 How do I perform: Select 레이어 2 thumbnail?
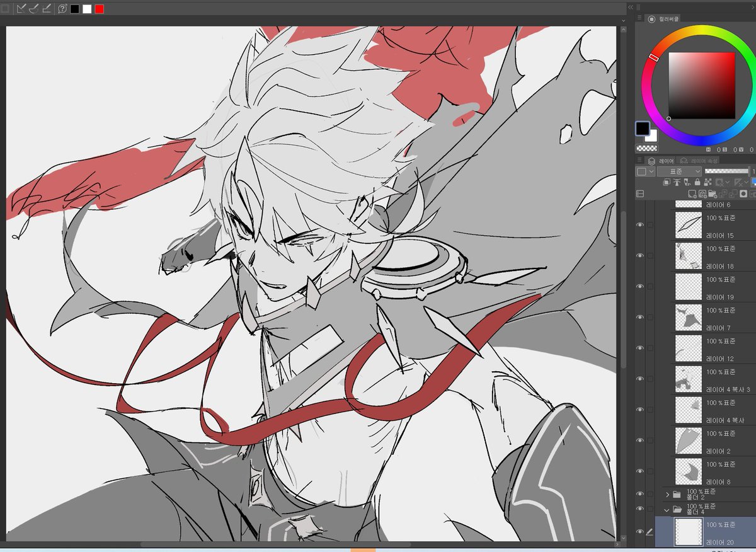689,440
